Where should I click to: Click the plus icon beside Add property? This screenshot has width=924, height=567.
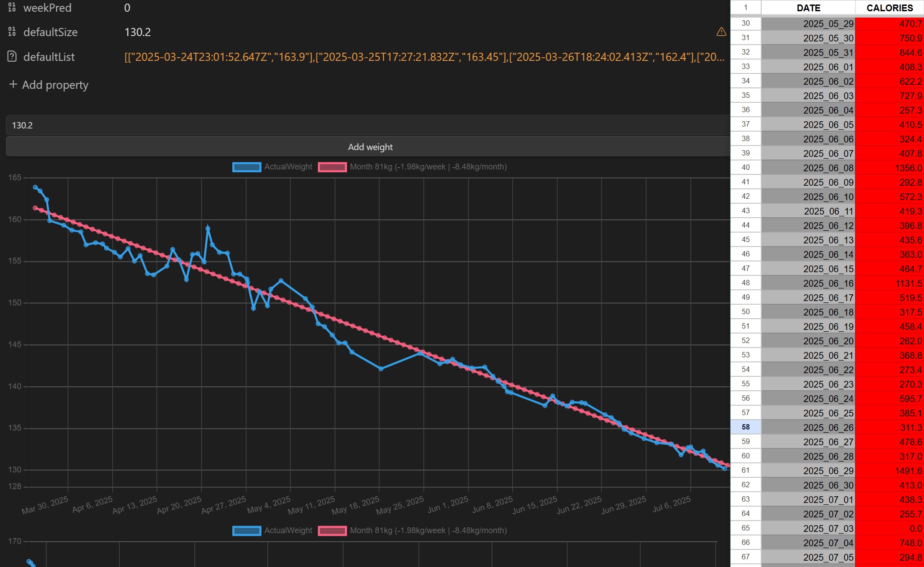[13, 85]
